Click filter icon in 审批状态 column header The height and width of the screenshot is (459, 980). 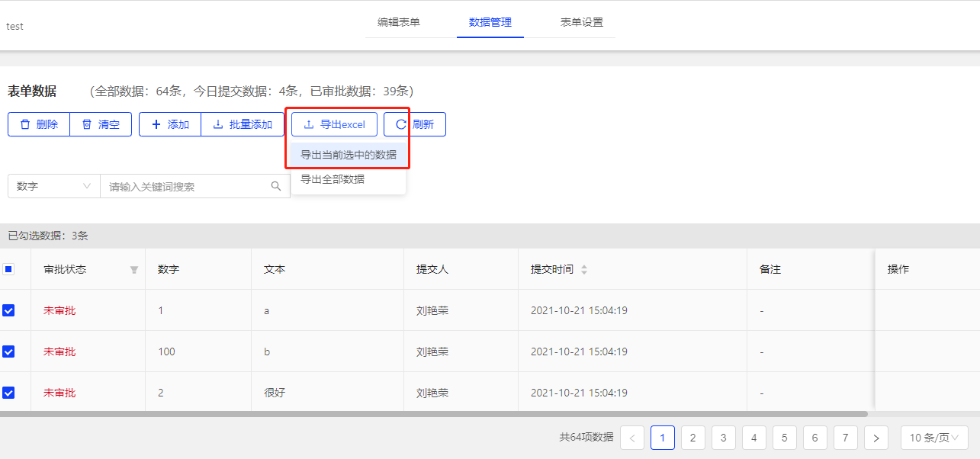134,270
